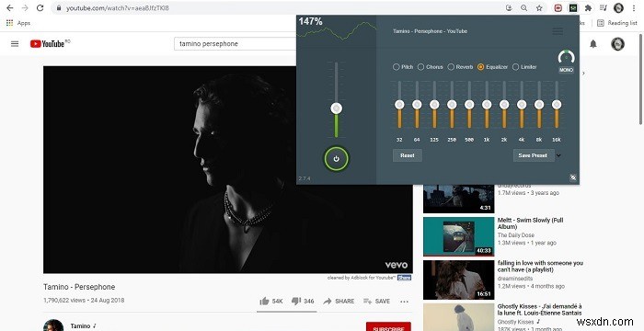Click the zoom magnifier icon in the address bar
Image resolution: width=644 pixels, height=331 pixels.
[x=524, y=7]
